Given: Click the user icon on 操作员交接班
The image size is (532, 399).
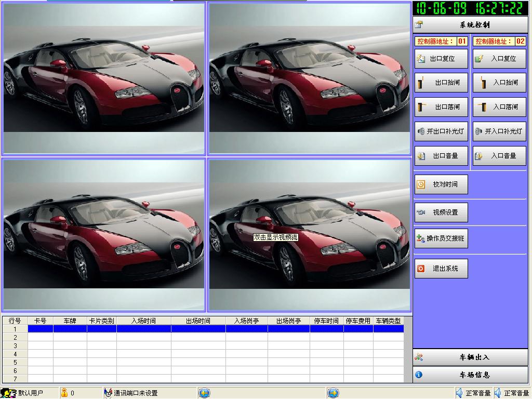Looking at the screenshot, I should coord(421,238).
